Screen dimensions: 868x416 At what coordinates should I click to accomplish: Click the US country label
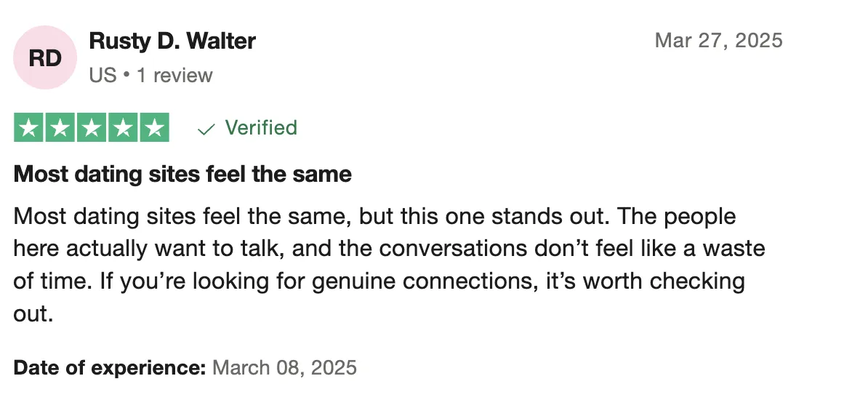pos(103,75)
